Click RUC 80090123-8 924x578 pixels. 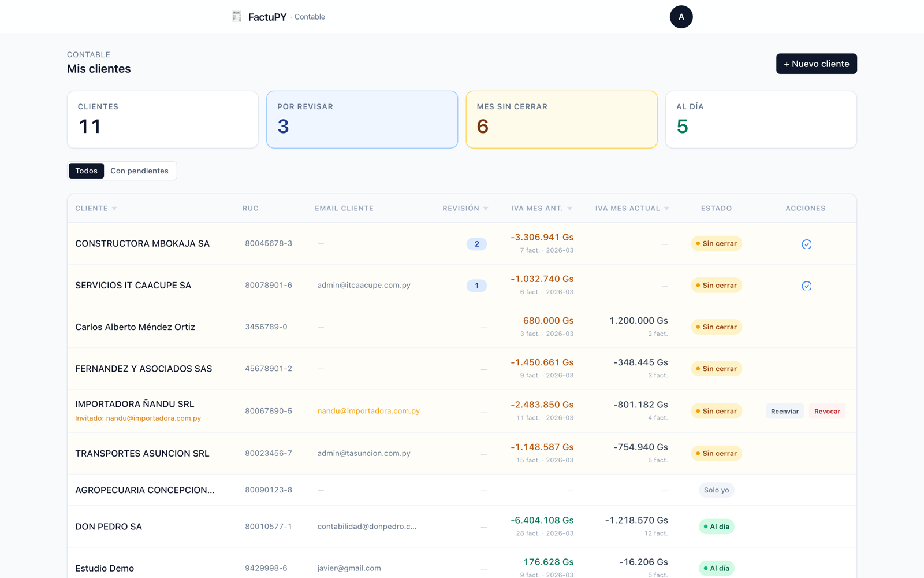point(269,490)
